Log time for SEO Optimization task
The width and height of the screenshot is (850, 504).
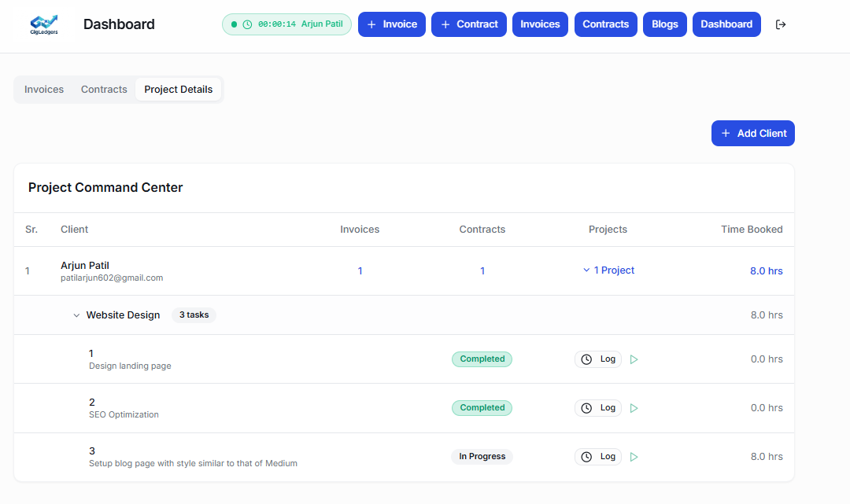[x=598, y=407]
